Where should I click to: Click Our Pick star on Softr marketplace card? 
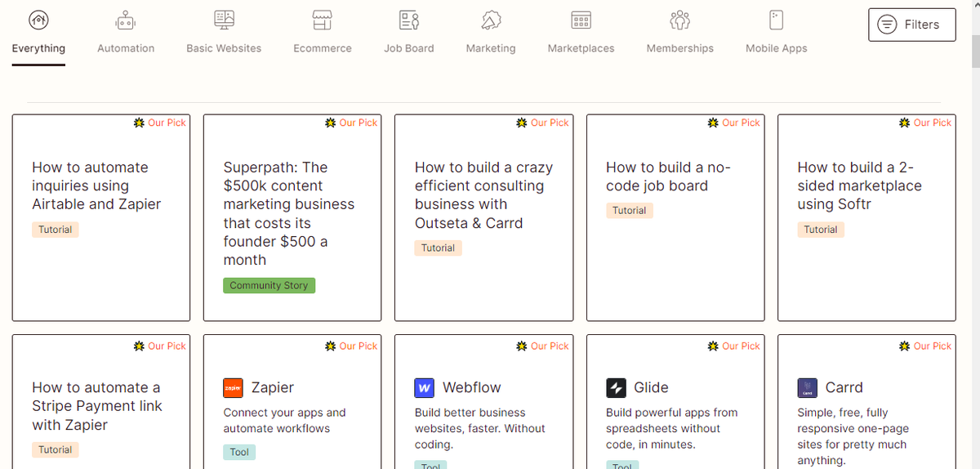(x=904, y=123)
